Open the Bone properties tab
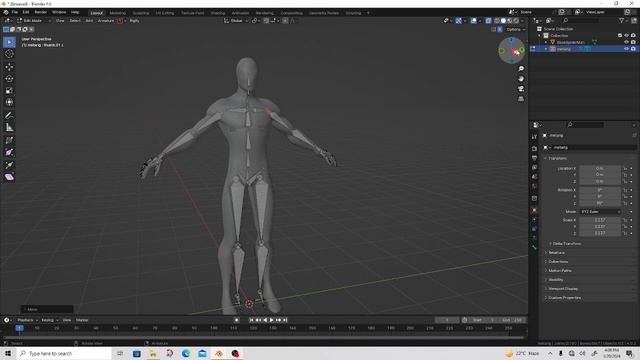Image resolution: width=640 pixels, height=360 pixels. (x=534, y=247)
